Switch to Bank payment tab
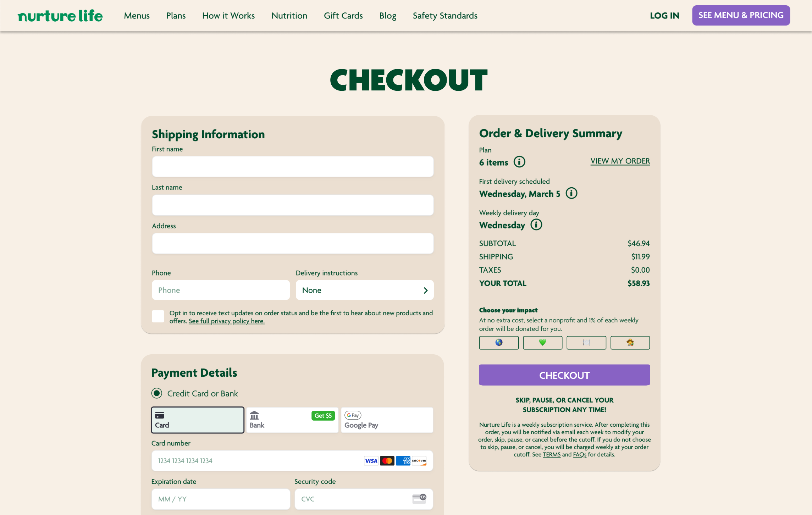The width and height of the screenshot is (812, 515). tap(292, 420)
